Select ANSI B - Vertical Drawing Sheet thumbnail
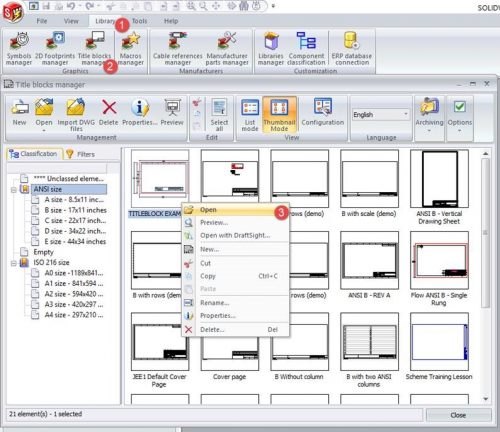Viewport: 500px width, 432px height. pos(439,179)
